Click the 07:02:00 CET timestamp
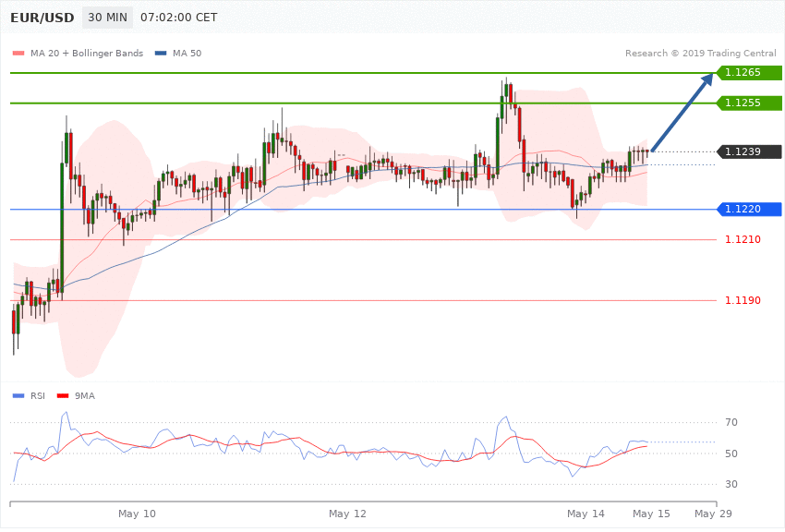Viewport: 785px width, 532px height. [179, 18]
